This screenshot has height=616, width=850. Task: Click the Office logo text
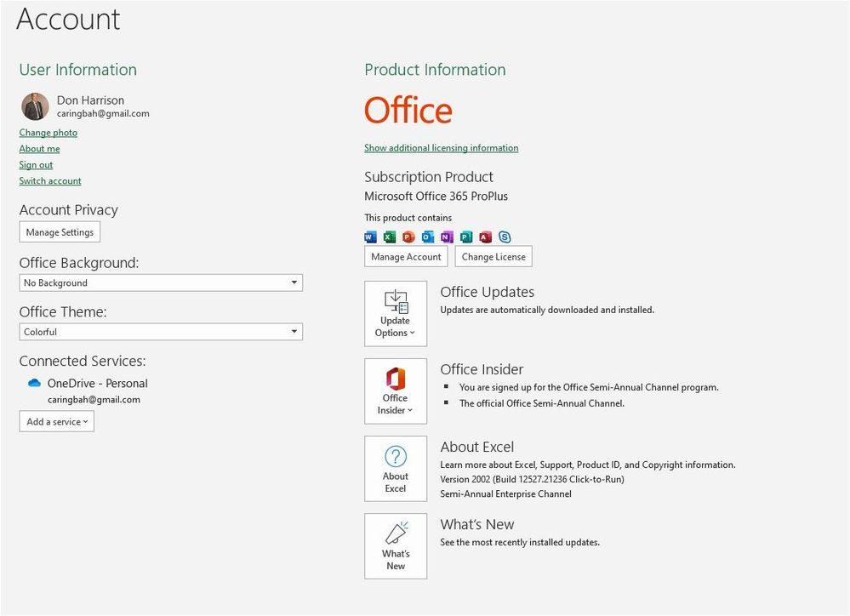[x=408, y=110]
